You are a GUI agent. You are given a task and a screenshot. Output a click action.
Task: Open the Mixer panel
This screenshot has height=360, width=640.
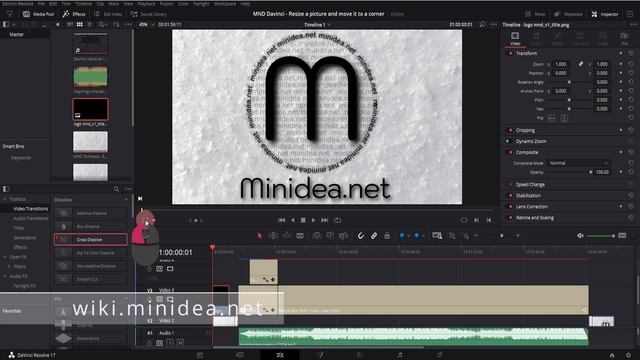click(535, 14)
